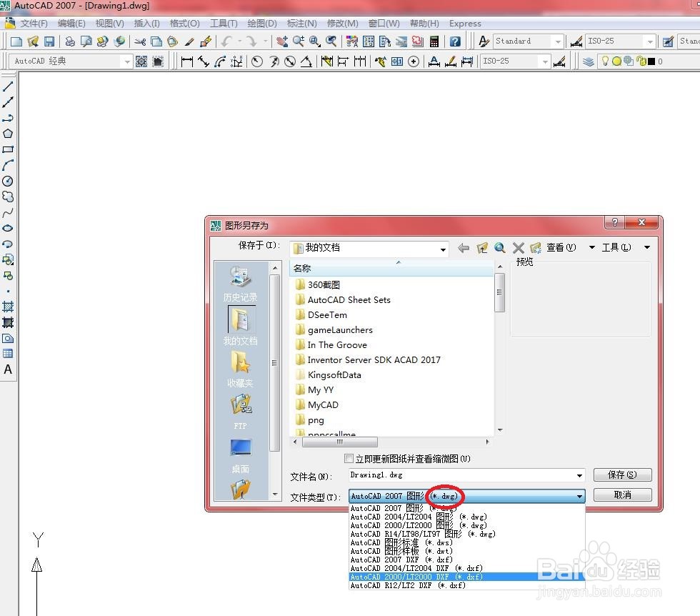The width and height of the screenshot is (700, 616).
Task: Open 历史记录 in dialog sidebar
Action: 240,284
